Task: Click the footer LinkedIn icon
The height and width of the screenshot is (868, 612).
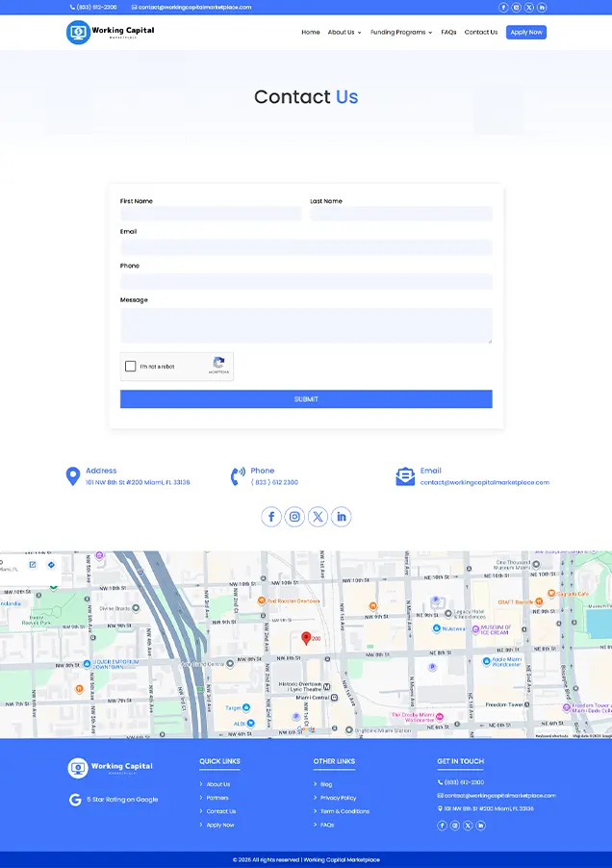Action: 481,826
